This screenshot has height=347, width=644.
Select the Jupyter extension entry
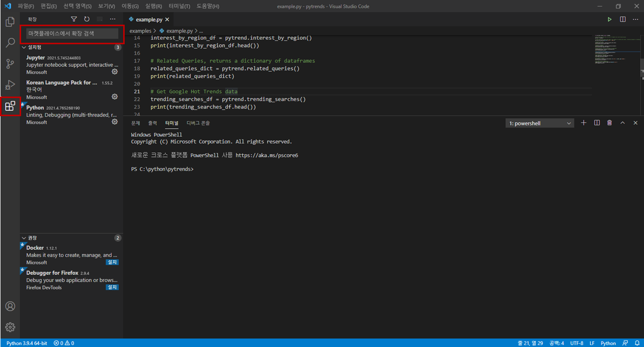coord(71,64)
